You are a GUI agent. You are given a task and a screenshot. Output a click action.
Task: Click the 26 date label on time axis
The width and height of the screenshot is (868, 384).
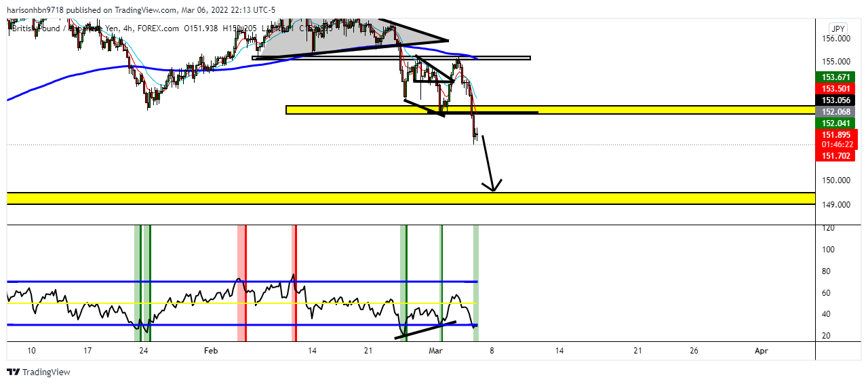(x=694, y=351)
